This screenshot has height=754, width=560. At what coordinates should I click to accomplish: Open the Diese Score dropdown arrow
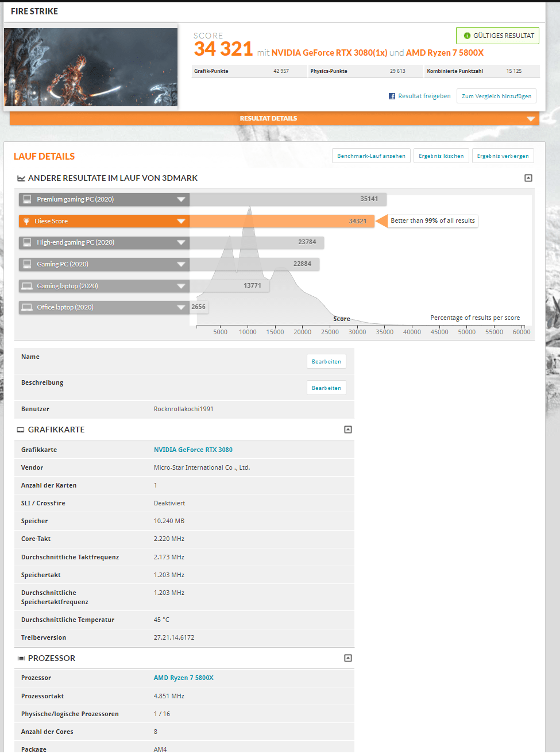(x=181, y=221)
